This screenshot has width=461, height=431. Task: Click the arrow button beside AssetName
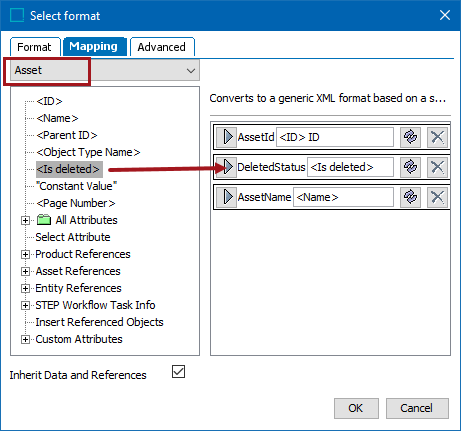coord(226,197)
